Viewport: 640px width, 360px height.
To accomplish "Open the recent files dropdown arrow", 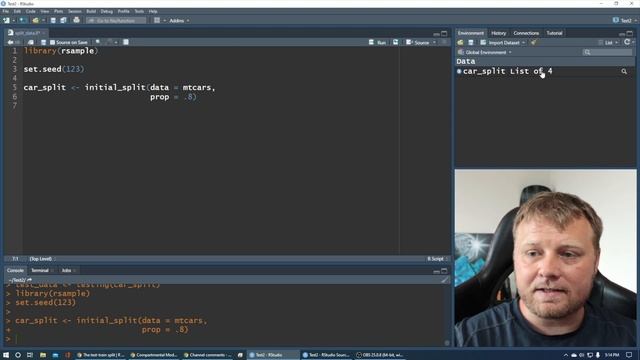I will 43,20.
